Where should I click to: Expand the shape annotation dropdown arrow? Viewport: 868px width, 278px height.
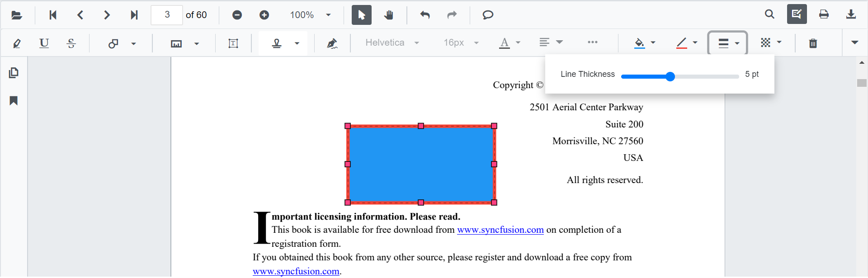(x=133, y=44)
